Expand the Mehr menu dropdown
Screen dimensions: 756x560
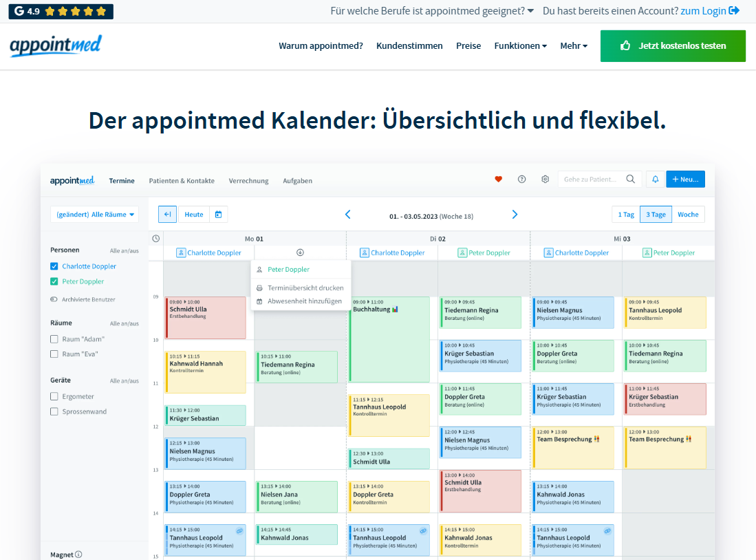(574, 46)
